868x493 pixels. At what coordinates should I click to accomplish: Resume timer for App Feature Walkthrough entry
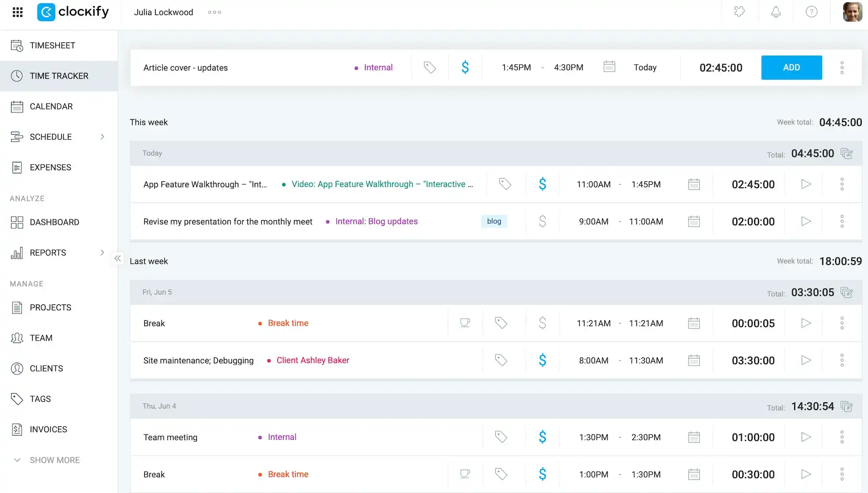pyautogui.click(x=806, y=184)
